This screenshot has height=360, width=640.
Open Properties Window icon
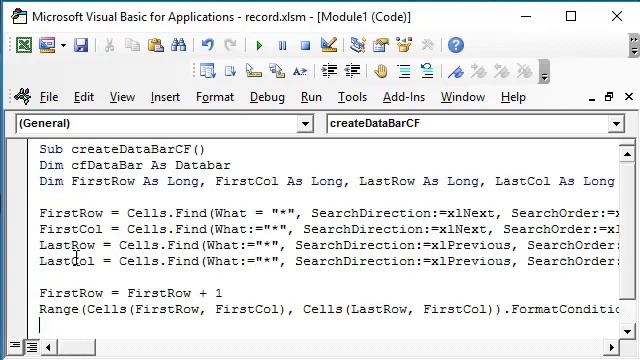point(381,45)
